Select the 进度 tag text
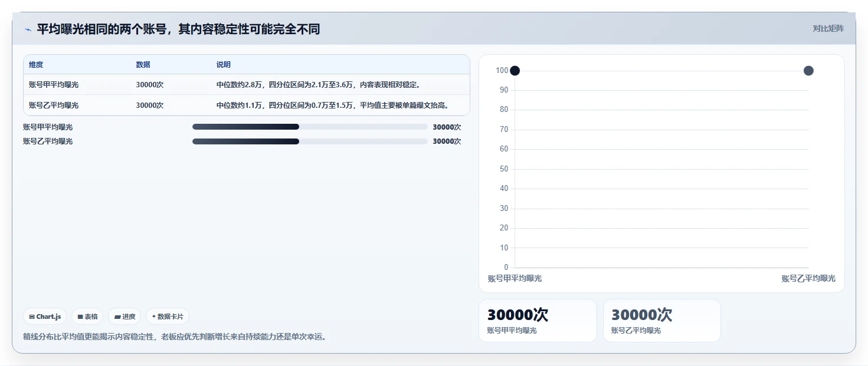This screenshot has height=366, width=868. (129, 316)
